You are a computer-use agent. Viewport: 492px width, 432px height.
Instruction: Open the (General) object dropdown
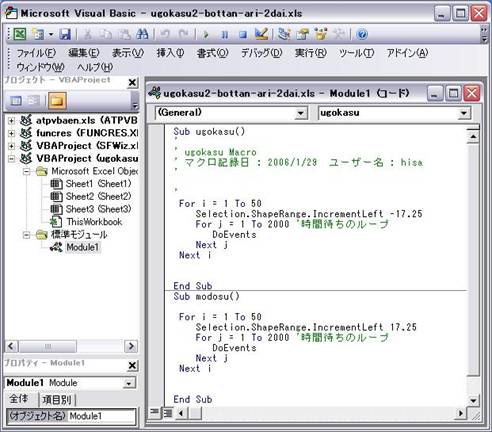pos(301,113)
